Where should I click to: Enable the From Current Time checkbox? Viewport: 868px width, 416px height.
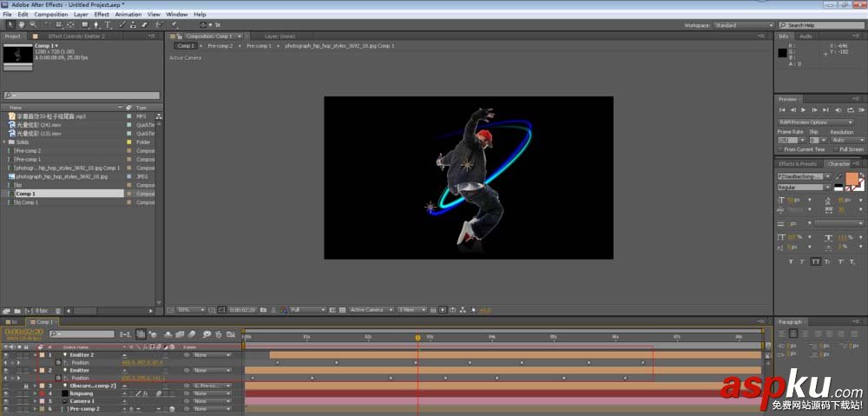(779, 149)
